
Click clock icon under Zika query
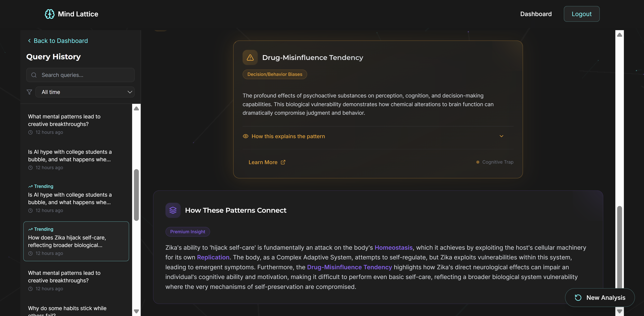pyautogui.click(x=31, y=253)
